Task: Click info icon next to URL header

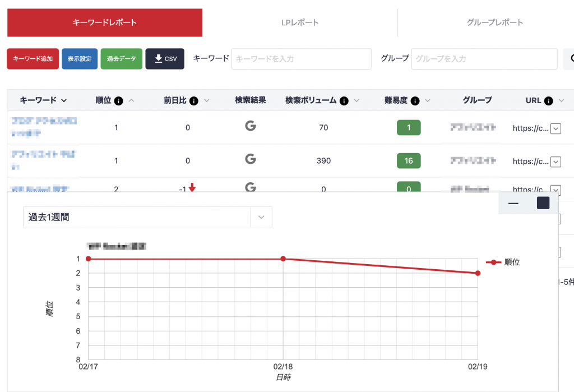Action: click(548, 101)
